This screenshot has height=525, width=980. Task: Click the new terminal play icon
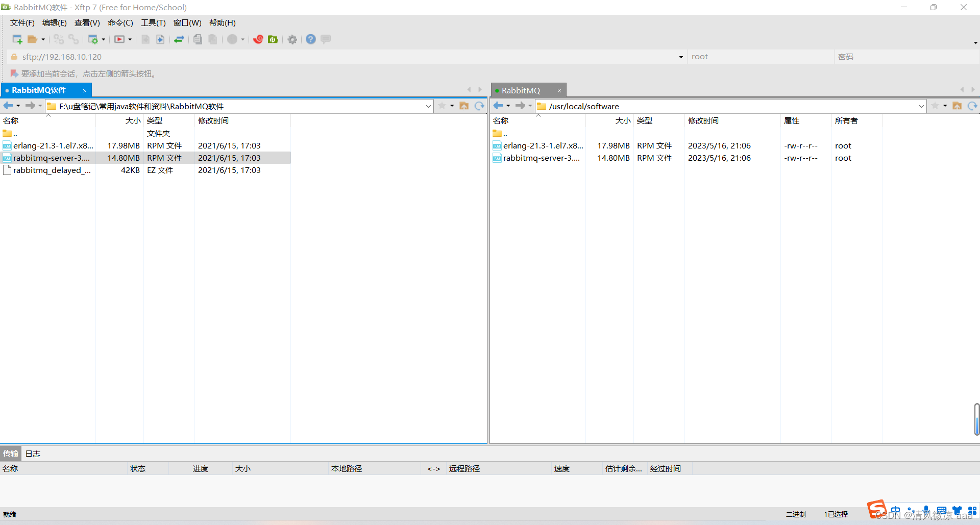click(x=119, y=39)
